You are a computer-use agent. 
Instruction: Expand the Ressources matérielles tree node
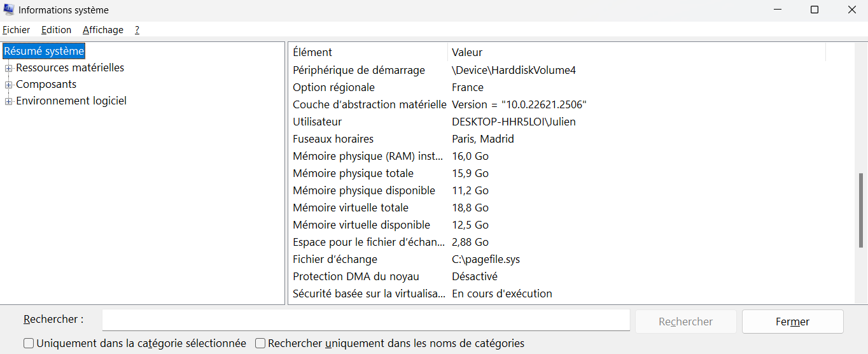click(8, 68)
